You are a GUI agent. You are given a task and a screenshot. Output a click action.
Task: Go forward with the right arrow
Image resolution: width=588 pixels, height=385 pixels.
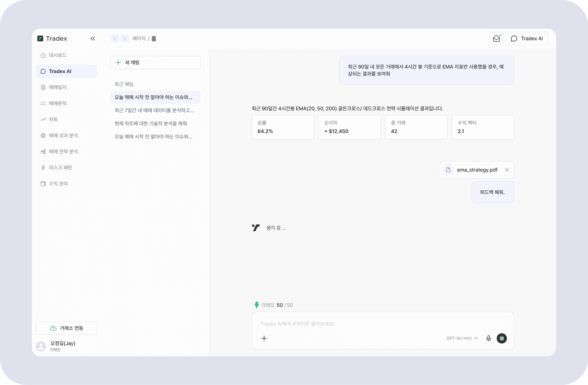125,39
